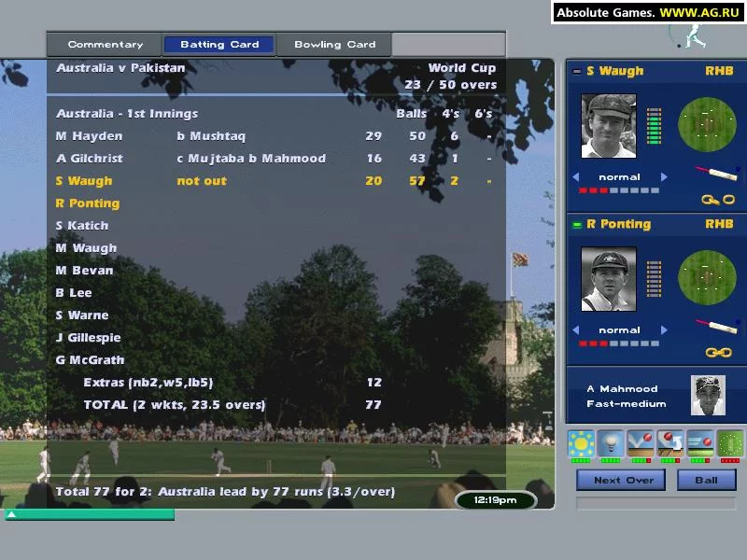Screen dimensions: 747x560
Task: Click S Waugh's broken chain link icon
Action: [718, 200]
